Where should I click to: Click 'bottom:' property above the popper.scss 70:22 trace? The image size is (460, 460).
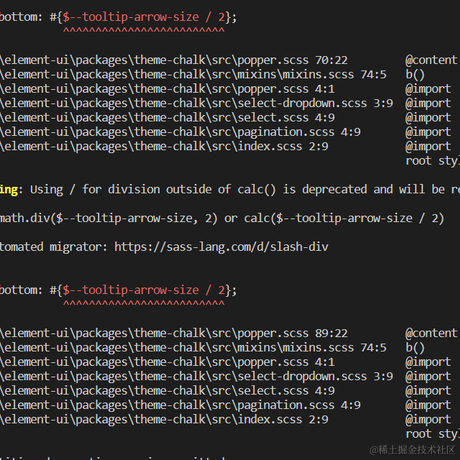point(21,17)
